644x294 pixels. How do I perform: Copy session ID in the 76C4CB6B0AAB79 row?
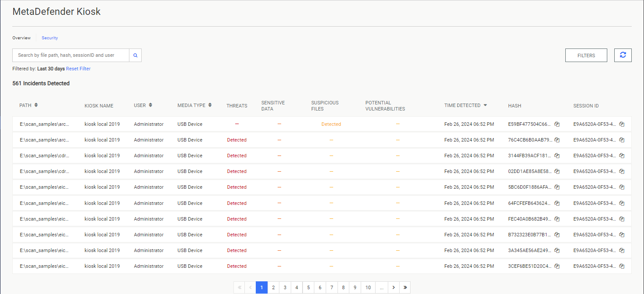622,140
